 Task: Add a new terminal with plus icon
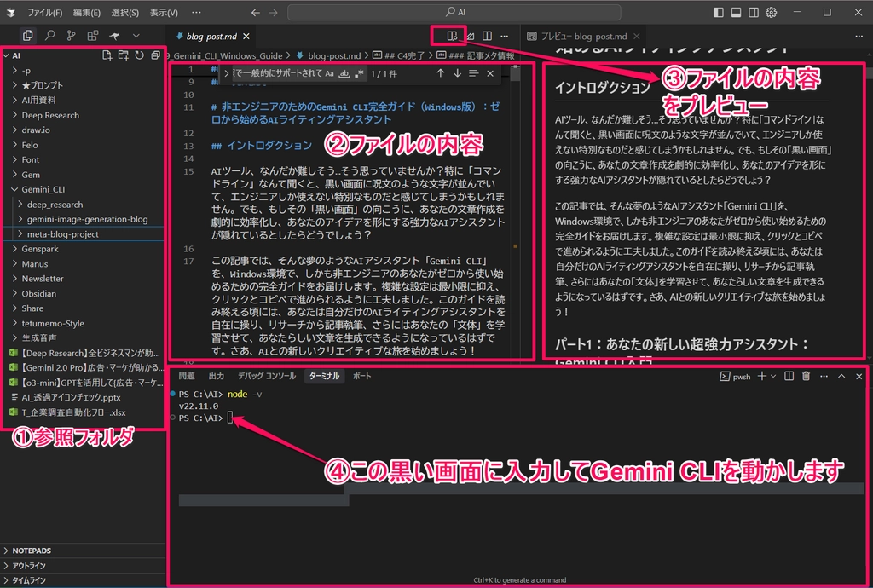point(761,376)
